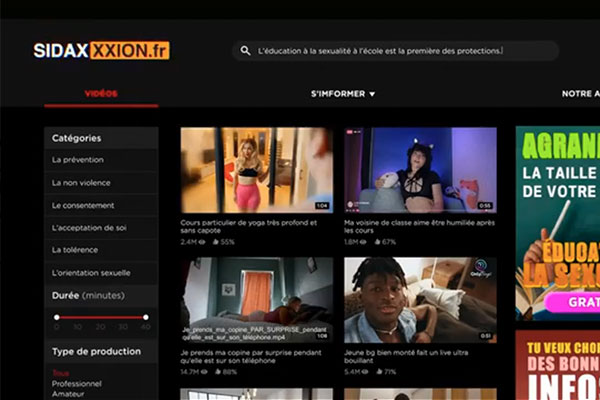Select the Professionnel production type
This screenshot has height=400, width=600.
[76, 384]
